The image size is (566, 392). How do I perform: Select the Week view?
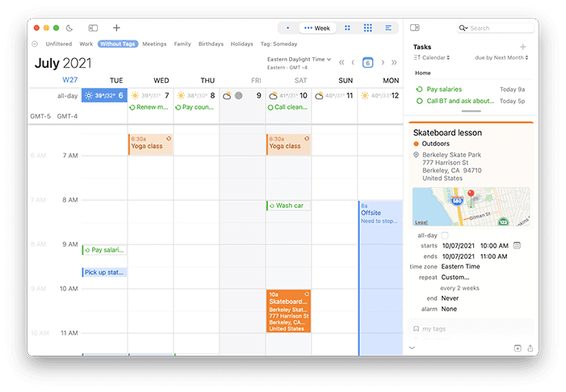coord(317,28)
